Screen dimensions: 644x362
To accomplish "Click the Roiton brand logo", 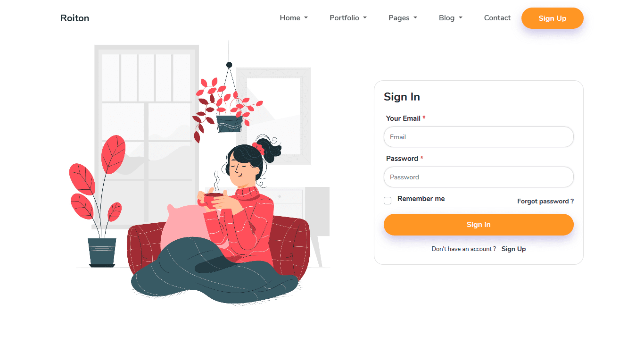I will (74, 18).
